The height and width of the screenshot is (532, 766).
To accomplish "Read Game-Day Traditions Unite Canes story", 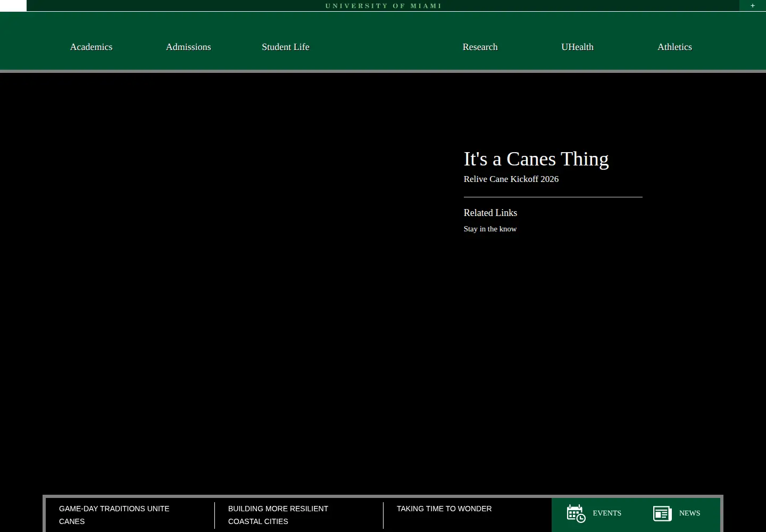I will [114, 515].
